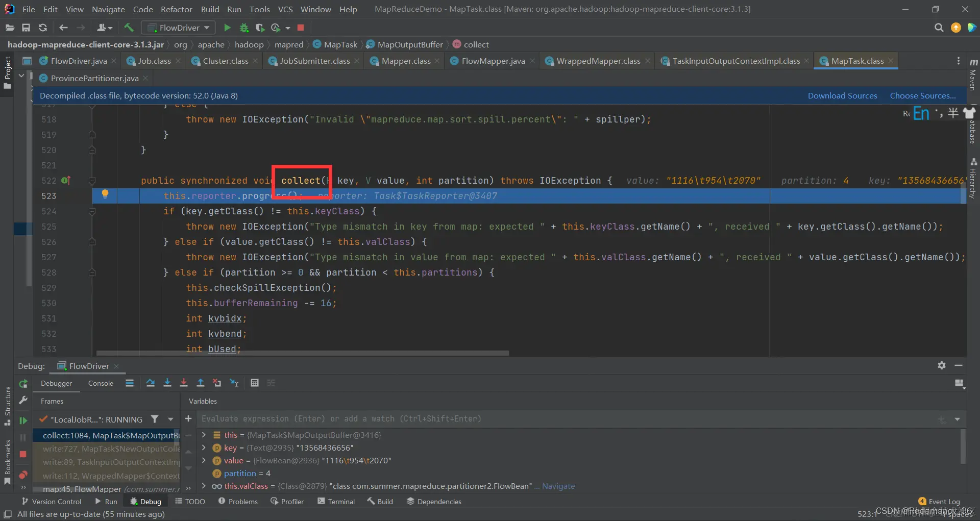Screen dimensions: 980x521
Task: Open the VCS menu
Action: tap(285, 9)
